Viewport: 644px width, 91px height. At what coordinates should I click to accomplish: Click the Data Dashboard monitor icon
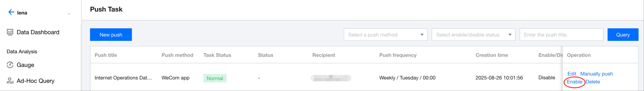[10, 32]
